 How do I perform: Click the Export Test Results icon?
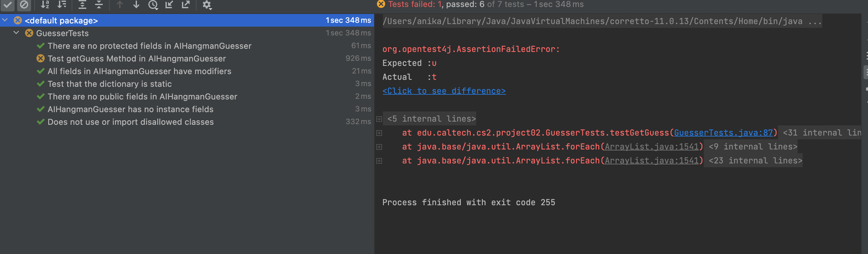click(x=186, y=5)
